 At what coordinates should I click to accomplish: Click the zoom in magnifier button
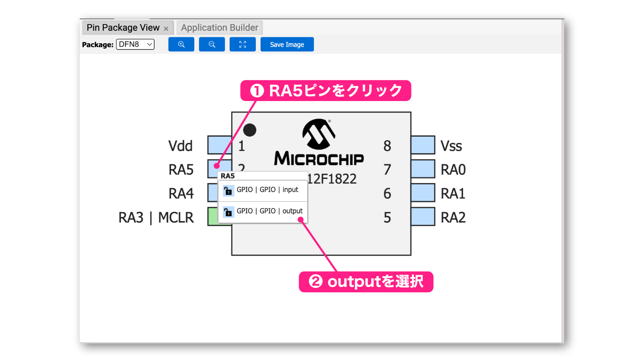tap(181, 44)
